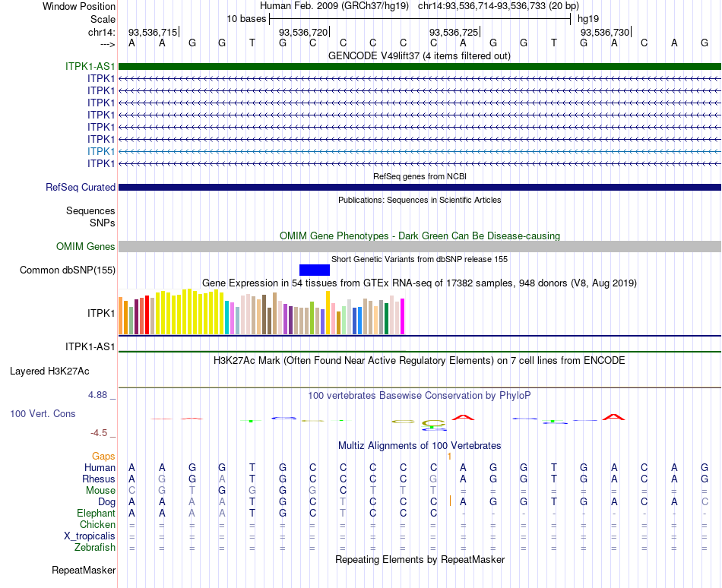Image resolution: width=722 pixels, height=588 pixels.
Task: Click the GENCODE V49lift37 track title
Action: point(419,56)
